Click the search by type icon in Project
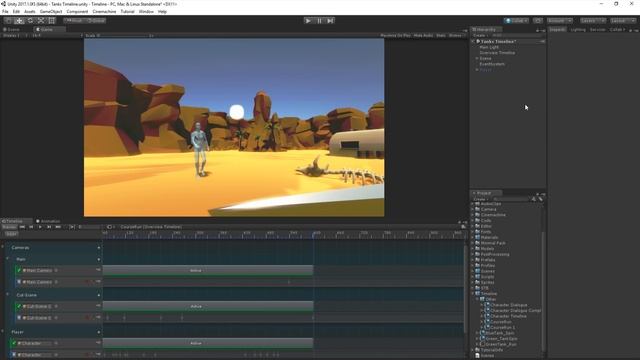The image size is (640, 360). pyautogui.click(x=533, y=199)
